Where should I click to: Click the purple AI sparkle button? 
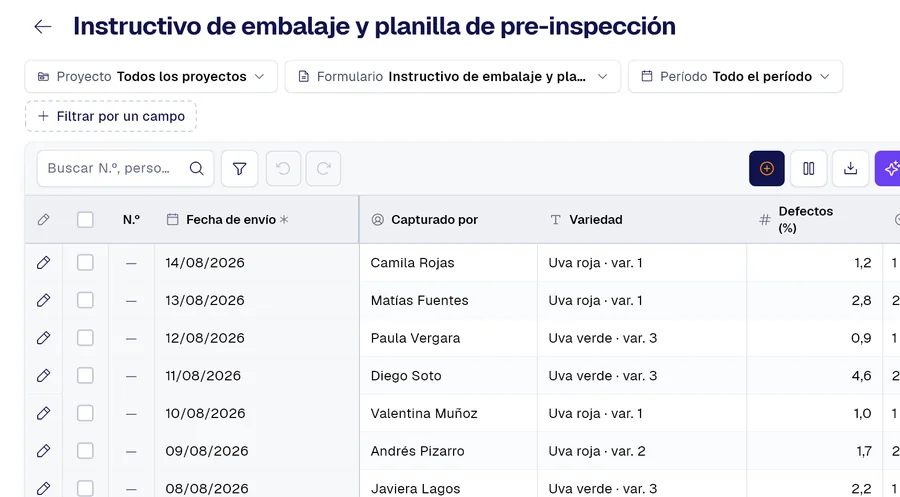889,169
